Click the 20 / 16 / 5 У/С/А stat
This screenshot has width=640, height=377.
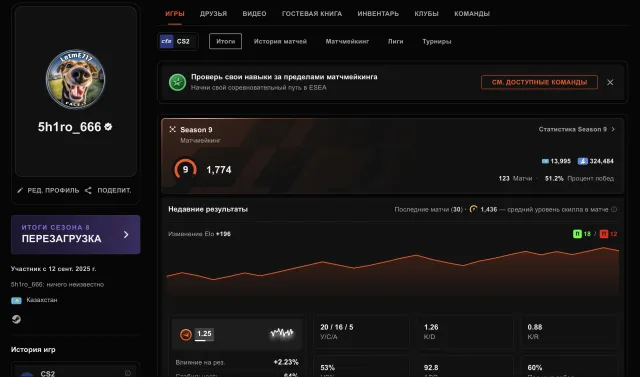(361, 332)
